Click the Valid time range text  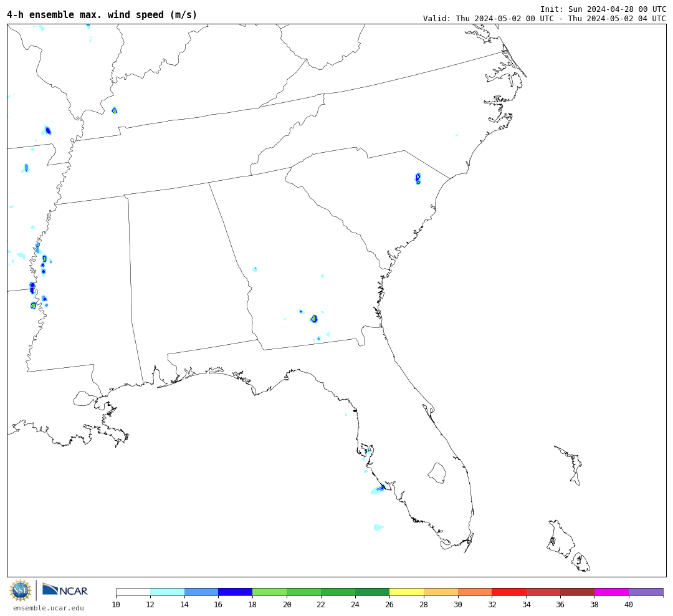tap(544, 19)
